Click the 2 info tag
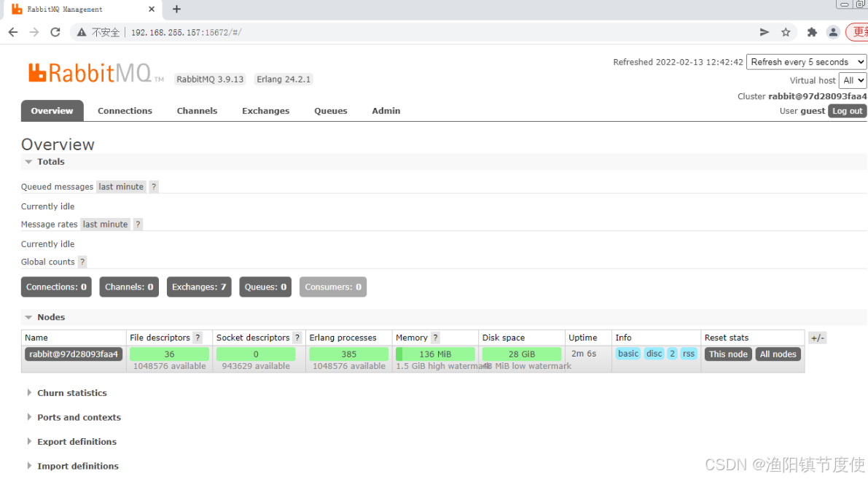Viewport: 868px width, 479px height. click(672, 354)
